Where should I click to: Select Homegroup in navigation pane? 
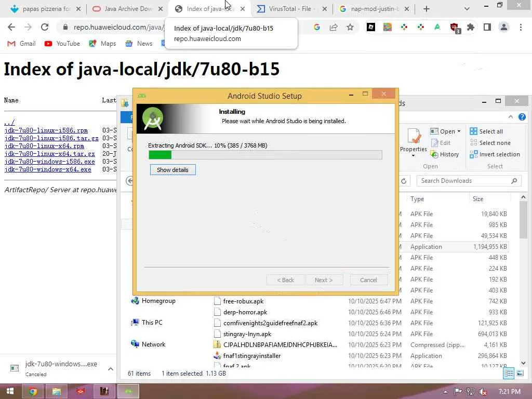point(153,301)
